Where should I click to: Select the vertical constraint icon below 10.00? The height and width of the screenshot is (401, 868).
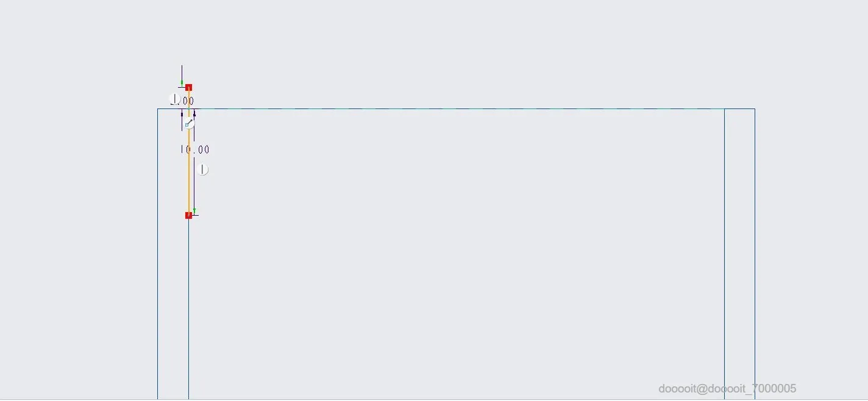(203, 169)
